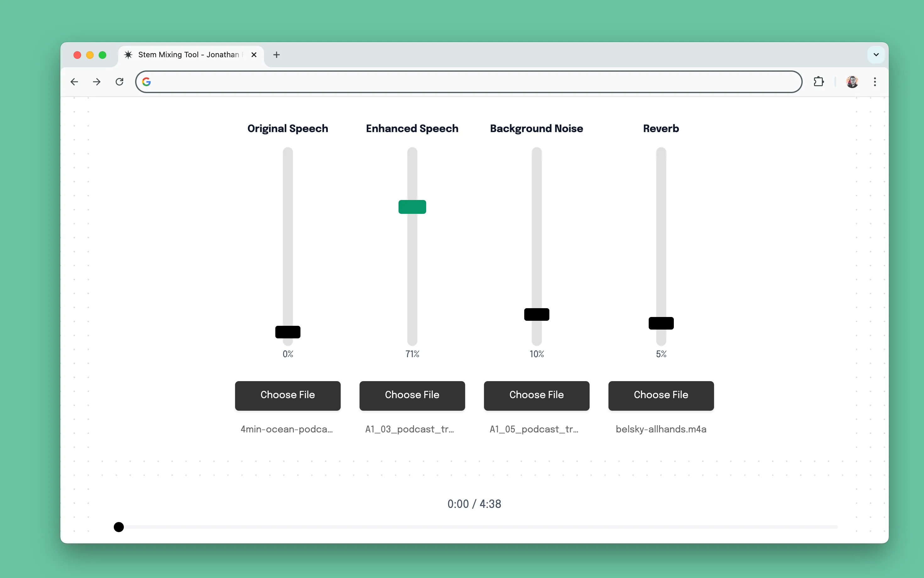Close the Stem Mixing Tool tab
The width and height of the screenshot is (924, 578).
pos(254,55)
